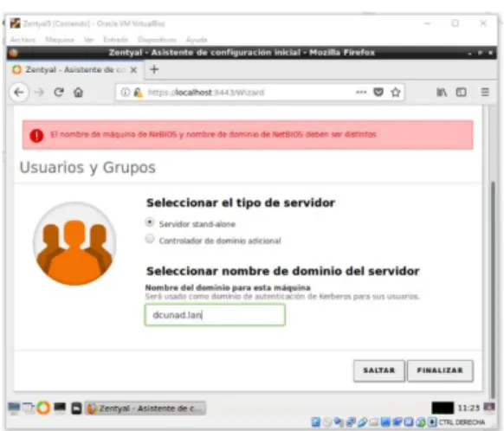The width and height of the screenshot is (504, 431).
Task: Click the Firefox forward arrow
Action: [39, 93]
